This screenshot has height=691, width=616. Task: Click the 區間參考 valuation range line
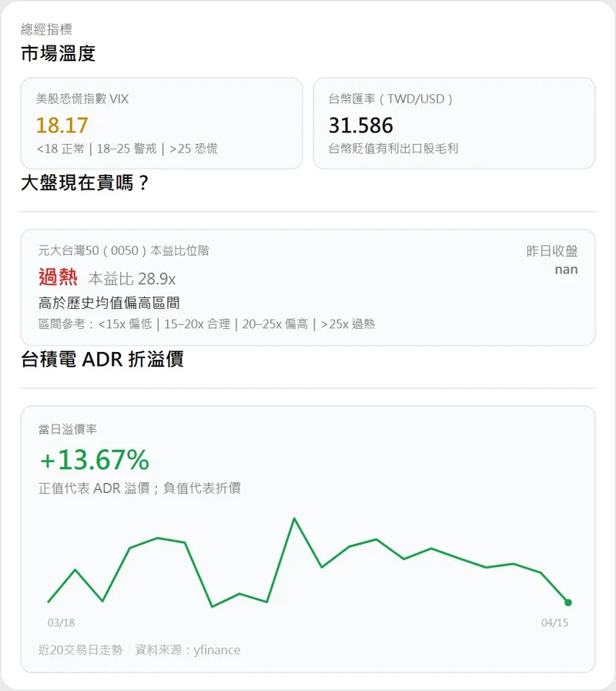click(206, 324)
